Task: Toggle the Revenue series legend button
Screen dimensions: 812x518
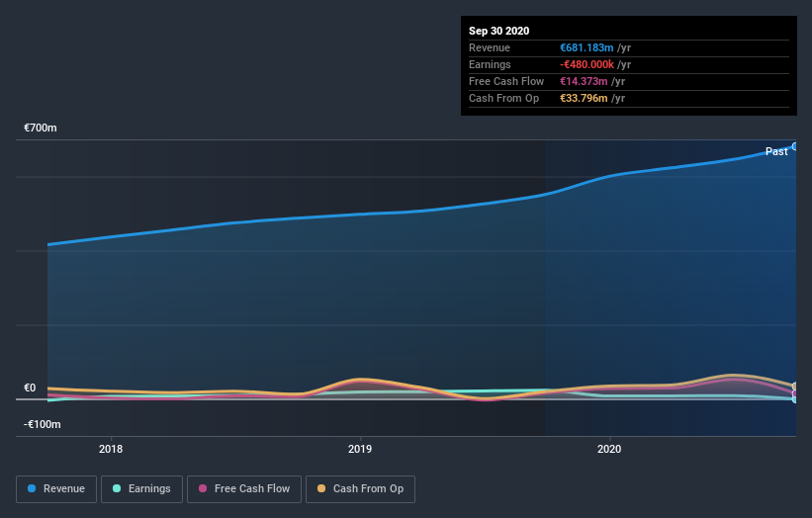Action: click(x=56, y=489)
